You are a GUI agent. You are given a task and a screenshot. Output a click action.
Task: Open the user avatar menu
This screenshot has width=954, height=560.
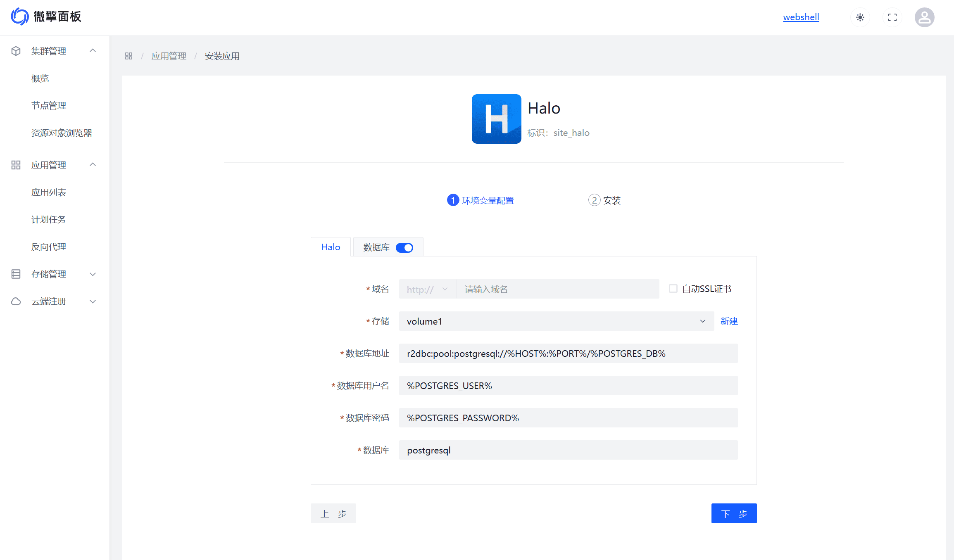click(924, 17)
